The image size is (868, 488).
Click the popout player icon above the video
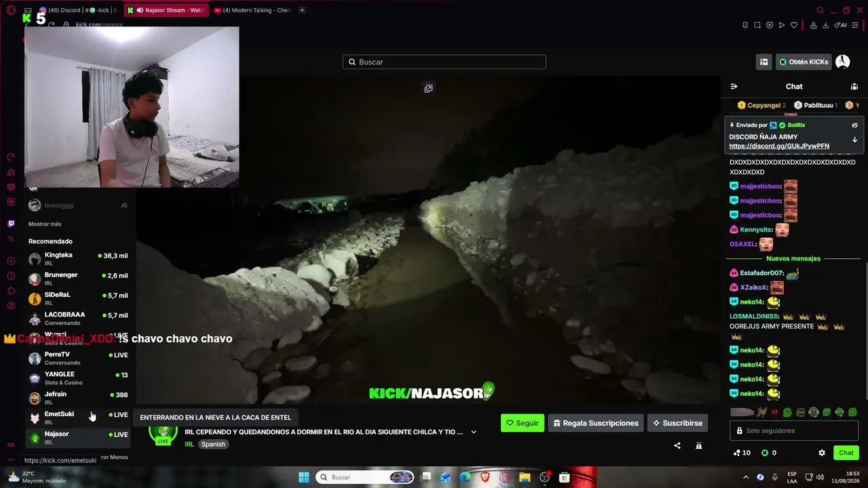tap(429, 89)
